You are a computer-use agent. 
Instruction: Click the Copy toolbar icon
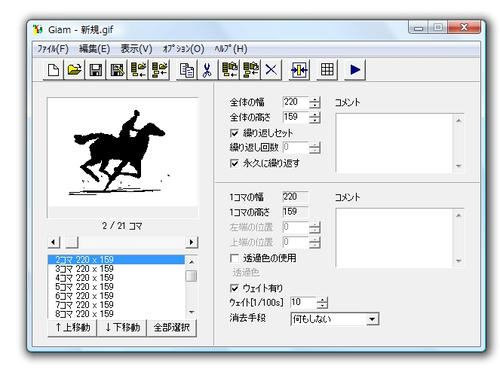187,70
